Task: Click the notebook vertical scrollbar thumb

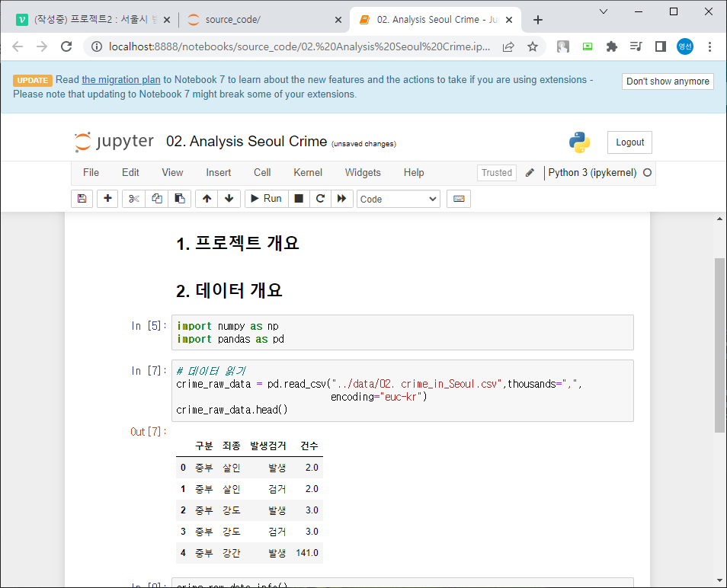Action: point(719,345)
